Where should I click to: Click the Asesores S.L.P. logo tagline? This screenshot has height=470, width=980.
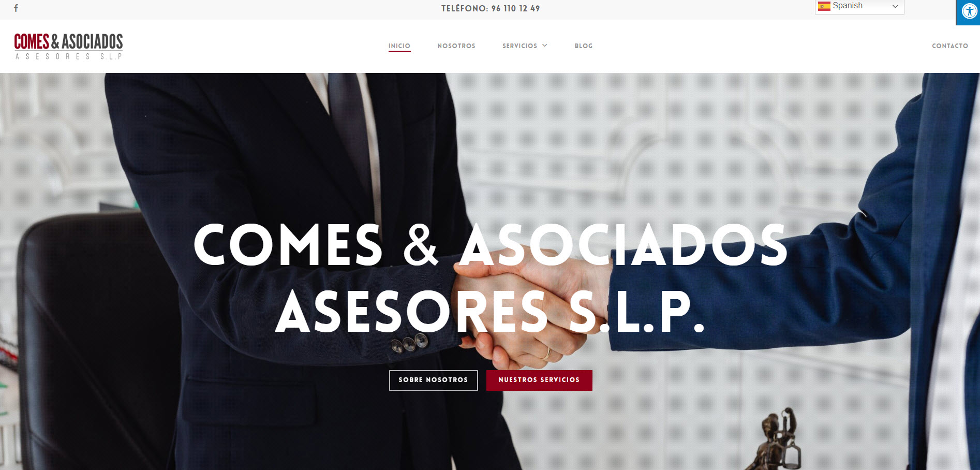click(x=68, y=56)
